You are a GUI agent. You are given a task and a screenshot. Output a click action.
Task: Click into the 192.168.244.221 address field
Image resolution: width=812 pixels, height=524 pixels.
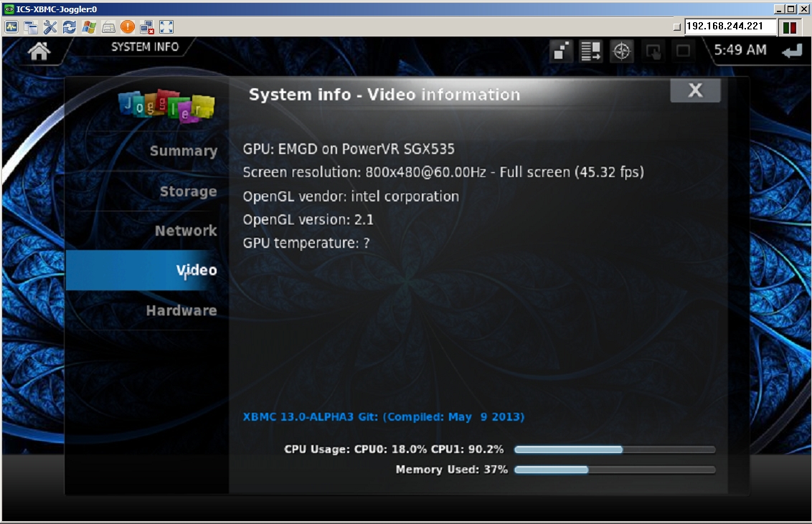730,27
